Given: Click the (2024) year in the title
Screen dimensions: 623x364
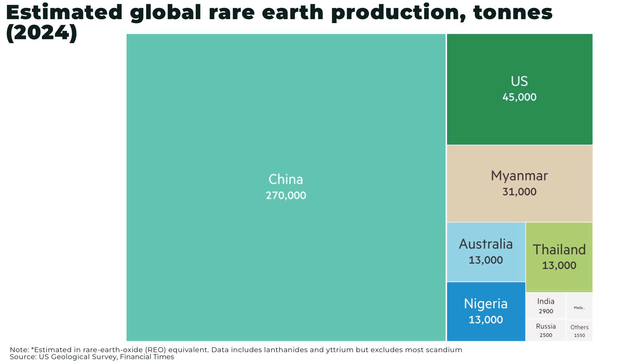Looking at the screenshot, I should pos(42,33).
